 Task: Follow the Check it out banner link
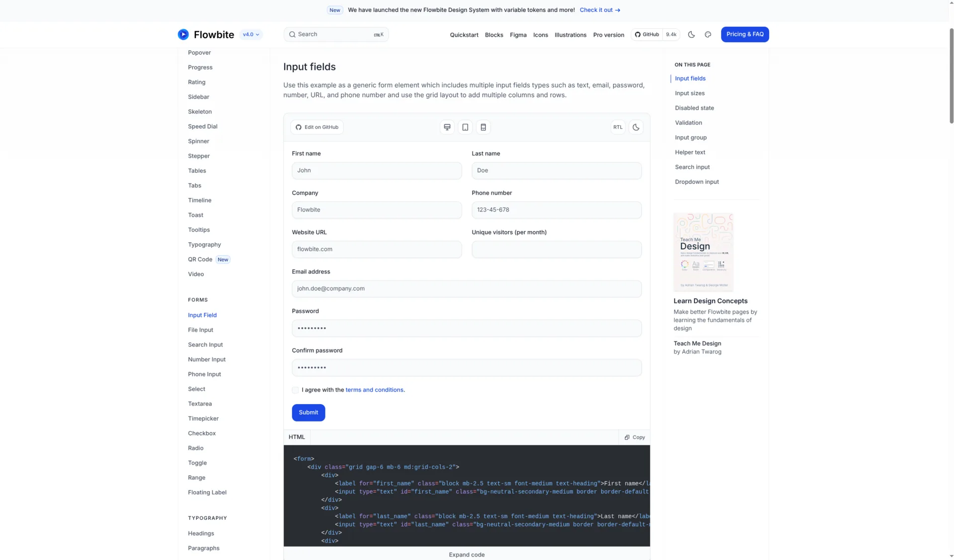point(600,10)
